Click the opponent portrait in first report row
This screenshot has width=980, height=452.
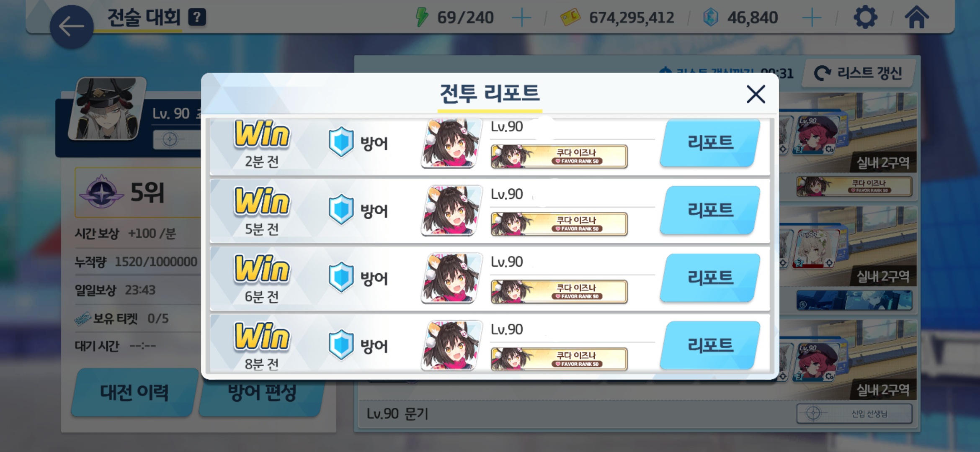(x=451, y=144)
